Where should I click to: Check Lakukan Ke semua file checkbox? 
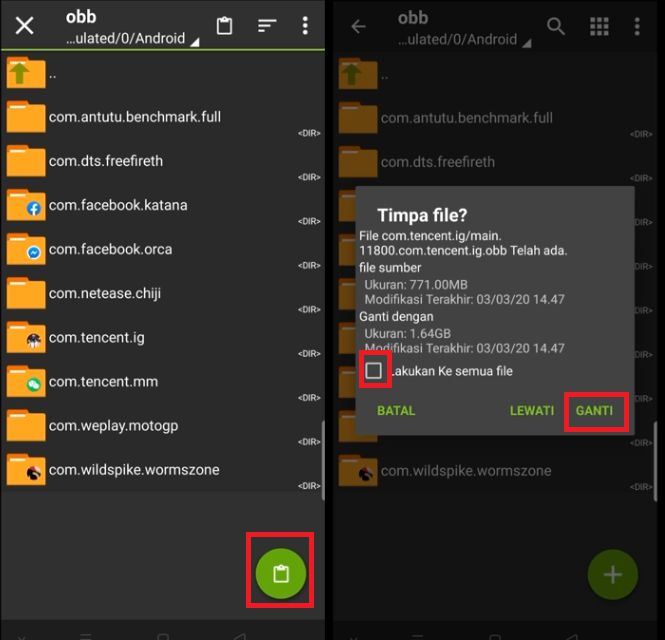point(374,371)
